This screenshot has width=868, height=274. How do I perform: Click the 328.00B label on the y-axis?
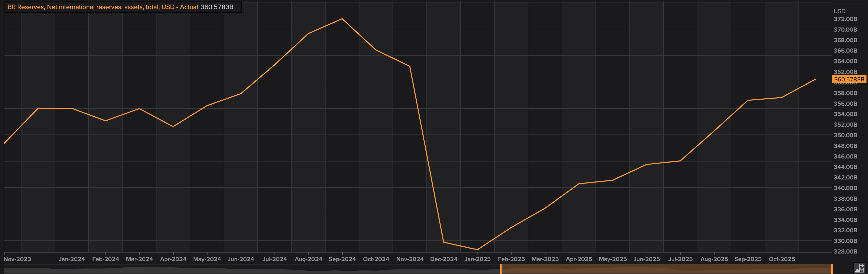[845, 252]
